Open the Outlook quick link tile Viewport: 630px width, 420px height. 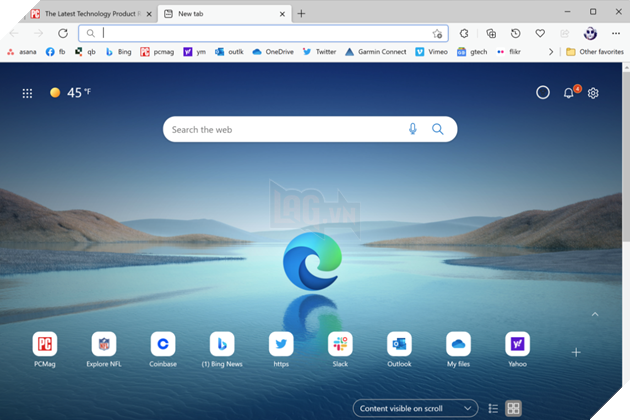[x=399, y=349]
